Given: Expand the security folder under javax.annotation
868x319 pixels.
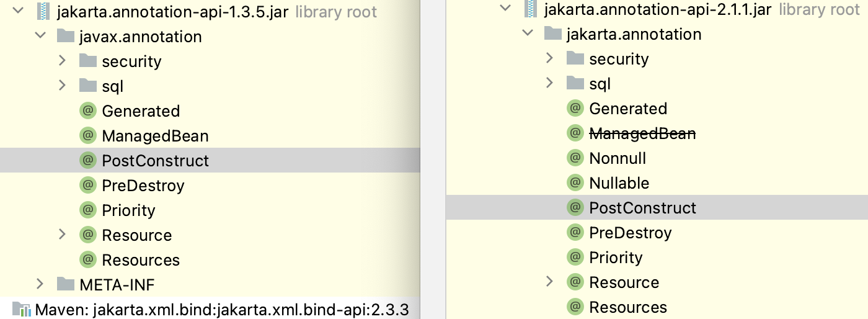Looking at the screenshot, I should click(62, 61).
